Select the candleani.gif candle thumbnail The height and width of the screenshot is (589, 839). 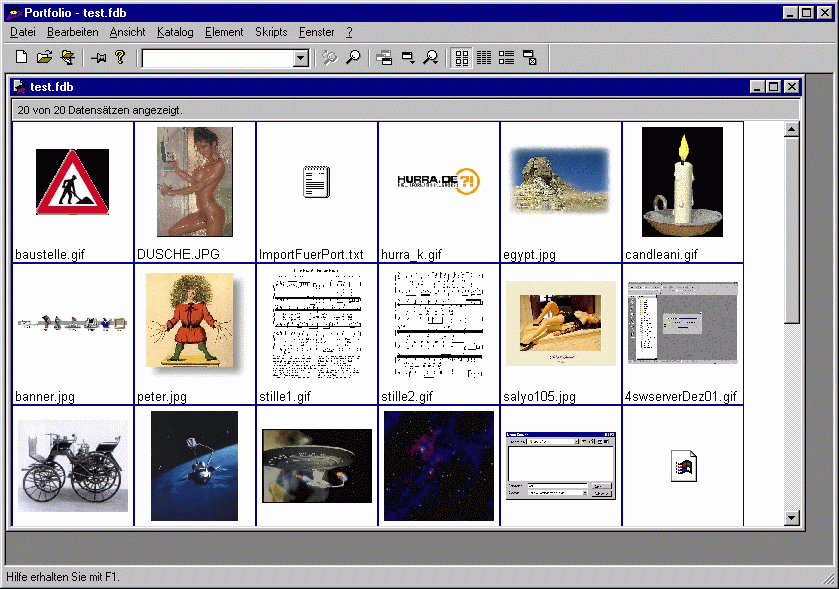(682, 182)
